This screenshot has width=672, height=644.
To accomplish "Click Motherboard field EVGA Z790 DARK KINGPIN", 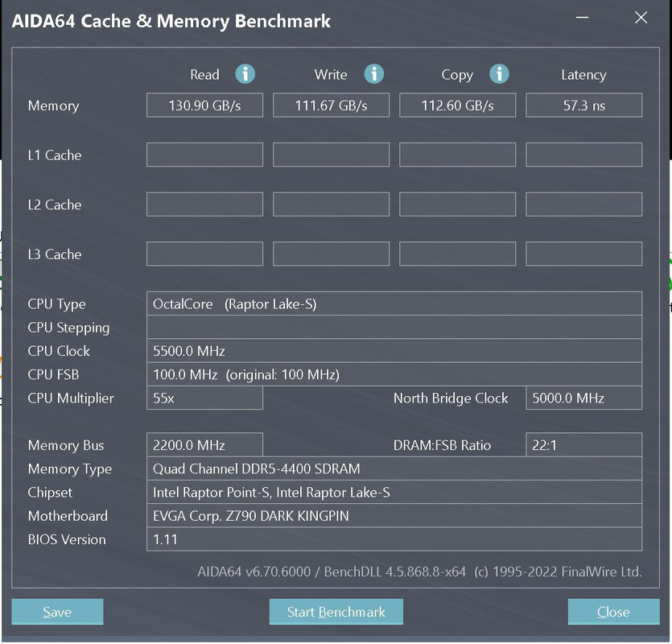I will (x=394, y=515).
